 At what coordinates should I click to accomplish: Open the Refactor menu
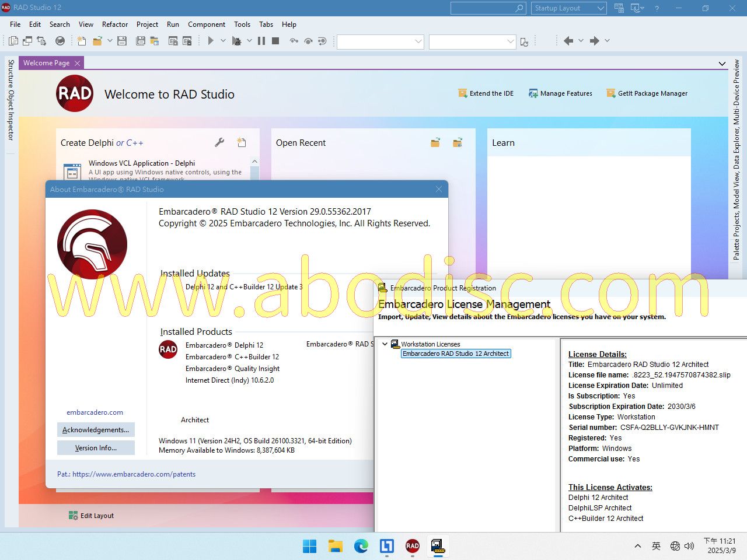point(115,24)
